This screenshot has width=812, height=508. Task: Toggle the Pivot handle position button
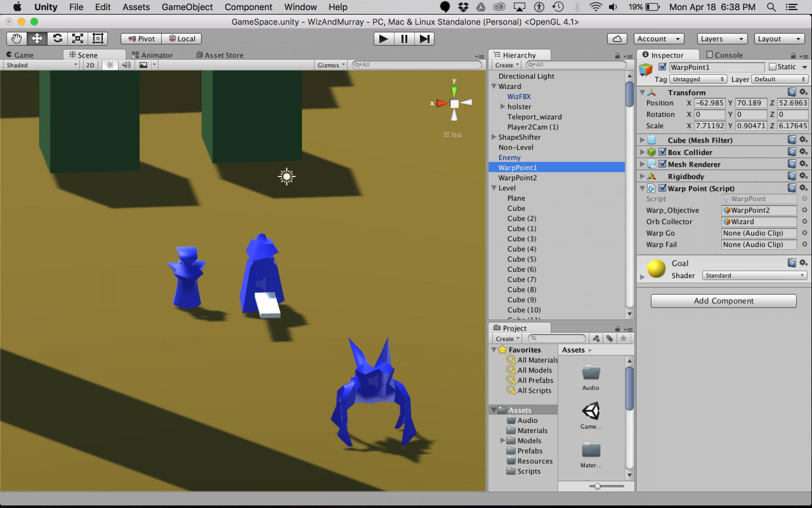coord(141,39)
